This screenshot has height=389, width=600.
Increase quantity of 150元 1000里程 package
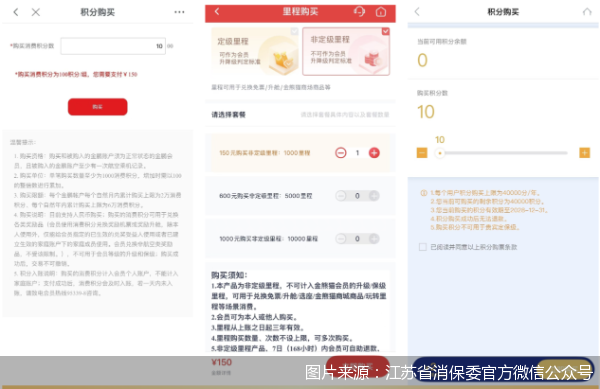pyautogui.click(x=374, y=153)
